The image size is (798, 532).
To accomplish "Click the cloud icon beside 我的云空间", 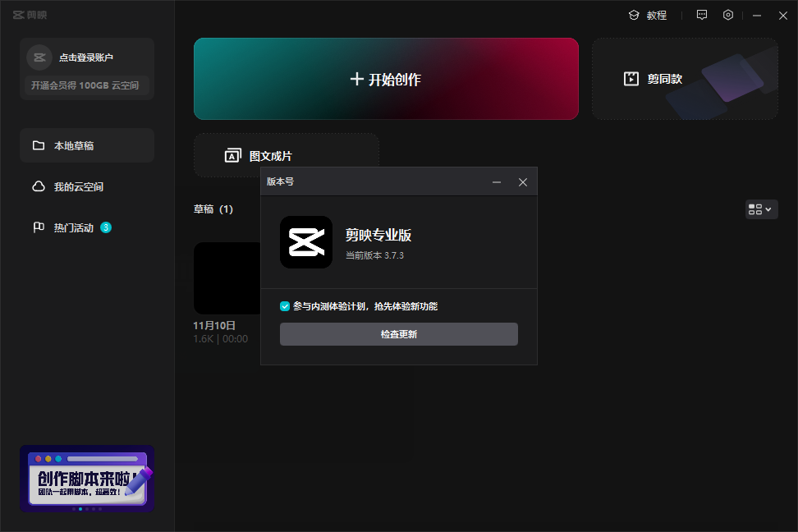I will [39, 186].
